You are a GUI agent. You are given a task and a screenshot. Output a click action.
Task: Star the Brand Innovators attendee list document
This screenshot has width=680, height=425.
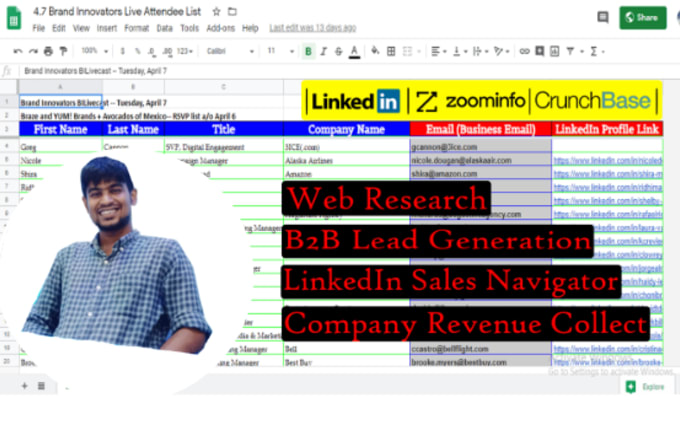pos(216,12)
